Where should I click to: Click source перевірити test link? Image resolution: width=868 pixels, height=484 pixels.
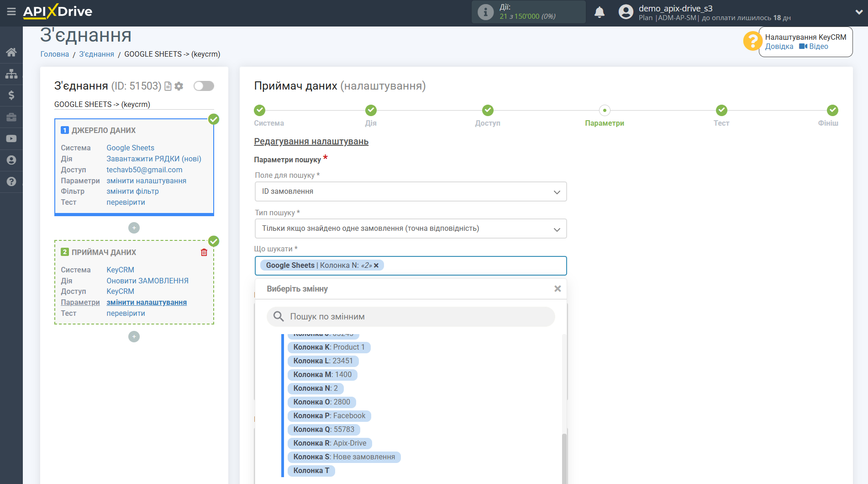(x=126, y=202)
